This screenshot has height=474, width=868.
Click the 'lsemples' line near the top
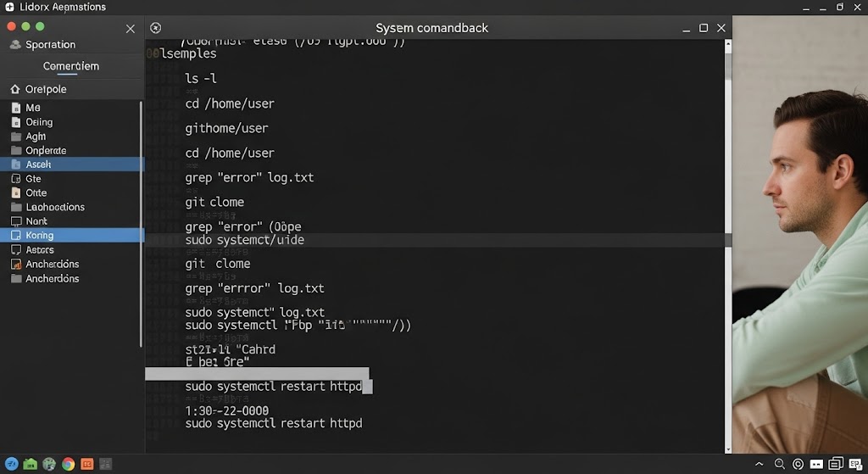[x=188, y=53]
